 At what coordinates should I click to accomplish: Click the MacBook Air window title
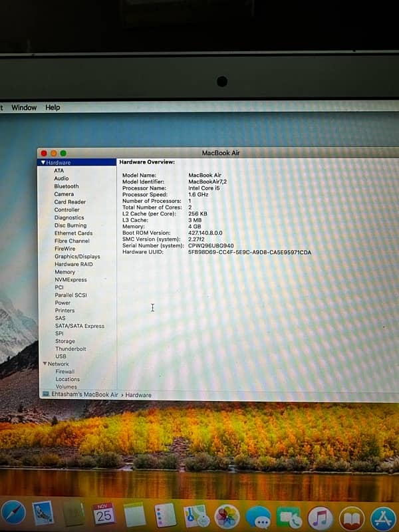click(x=221, y=153)
